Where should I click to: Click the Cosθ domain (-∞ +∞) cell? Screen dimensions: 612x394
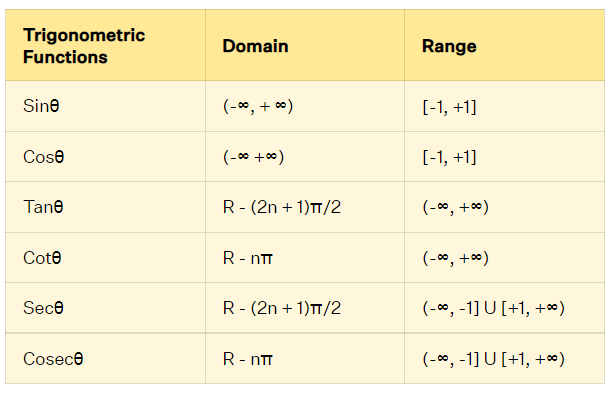click(x=305, y=157)
